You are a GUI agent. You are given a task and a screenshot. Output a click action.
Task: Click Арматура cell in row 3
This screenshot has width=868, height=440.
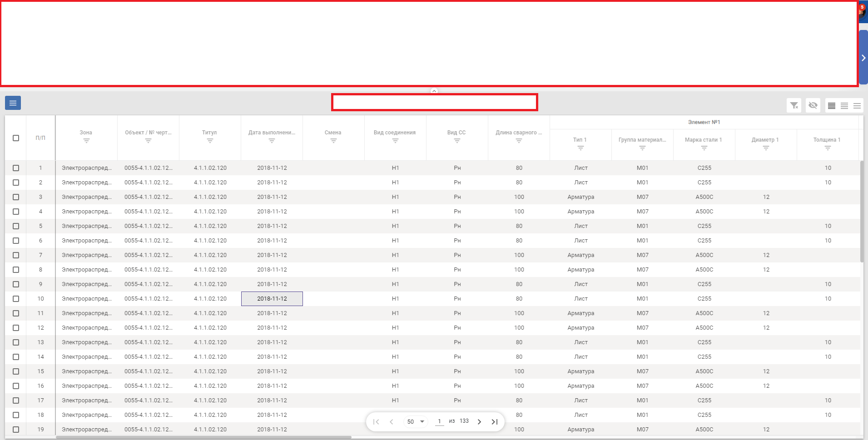[581, 197]
